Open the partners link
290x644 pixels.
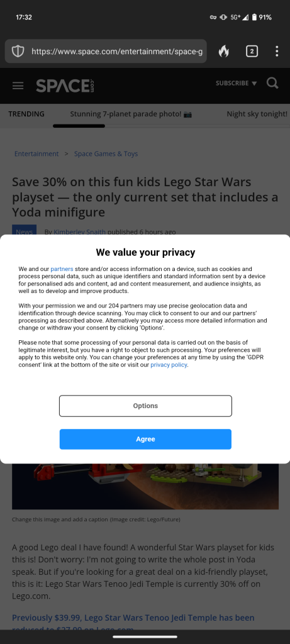tap(62, 269)
